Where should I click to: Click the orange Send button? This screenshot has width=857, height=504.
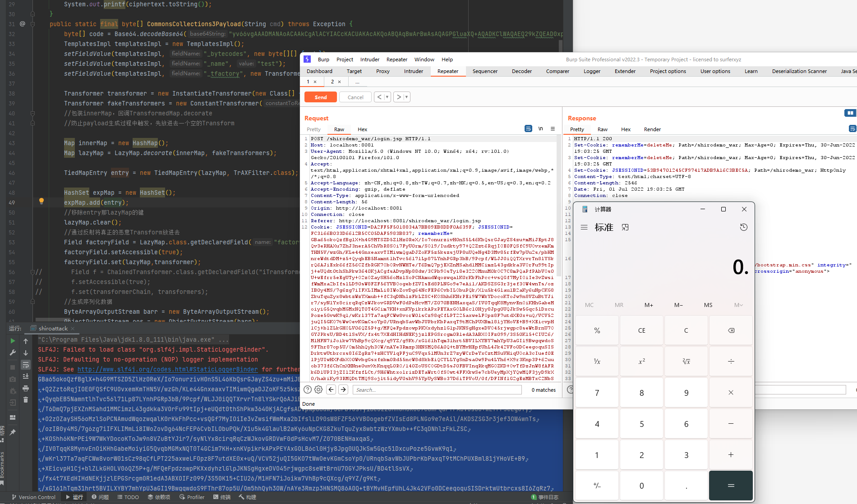pyautogui.click(x=321, y=97)
